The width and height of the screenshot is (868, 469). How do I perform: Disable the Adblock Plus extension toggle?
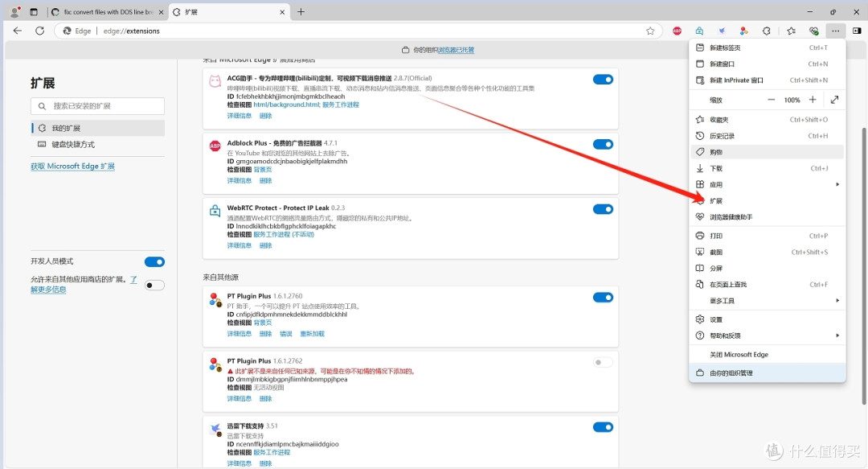click(603, 145)
